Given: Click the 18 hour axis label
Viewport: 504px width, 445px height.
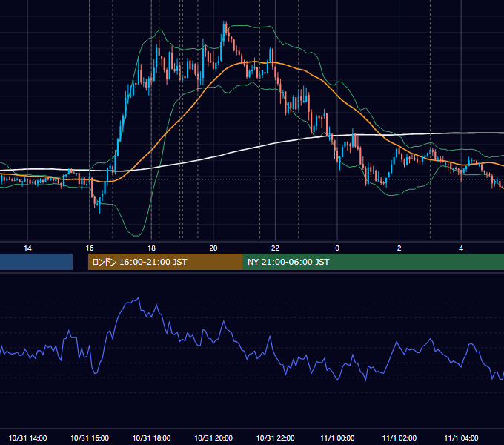Looking at the screenshot, I should [x=151, y=248].
